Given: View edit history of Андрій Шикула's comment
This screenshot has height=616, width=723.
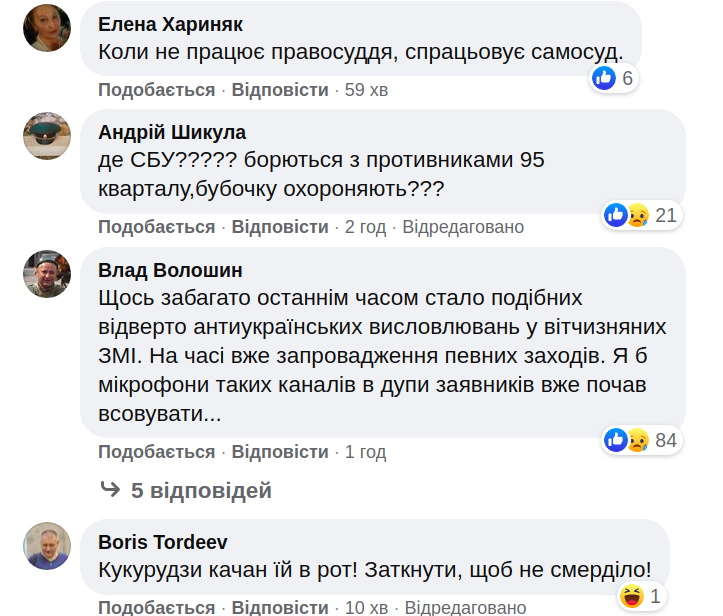Looking at the screenshot, I should [463, 227].
